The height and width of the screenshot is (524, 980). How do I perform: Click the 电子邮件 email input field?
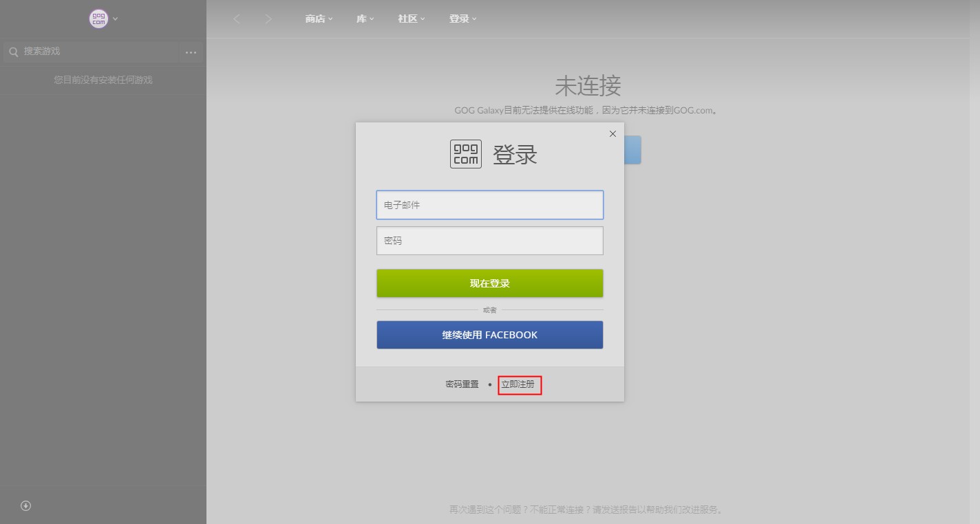pyautogui.click(x=489, y=204)
